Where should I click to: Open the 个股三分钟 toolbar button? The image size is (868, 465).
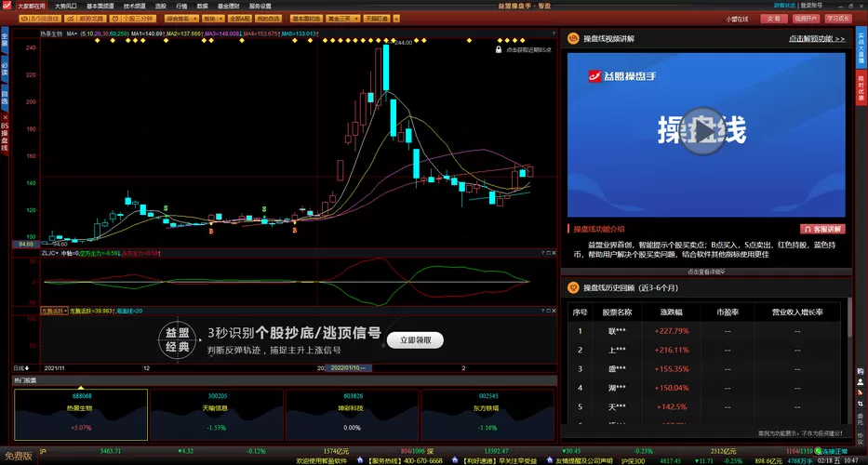point(133,19)
